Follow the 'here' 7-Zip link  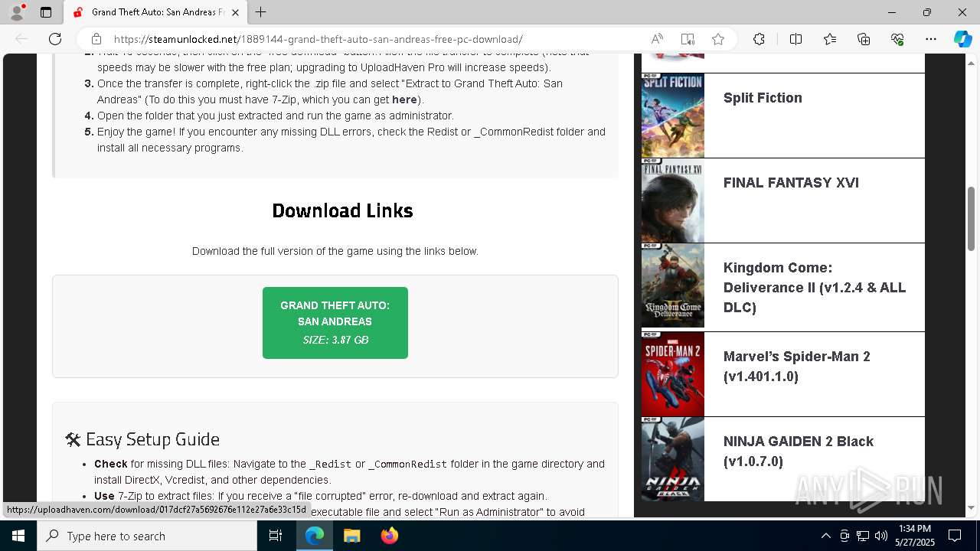[404, 99]
